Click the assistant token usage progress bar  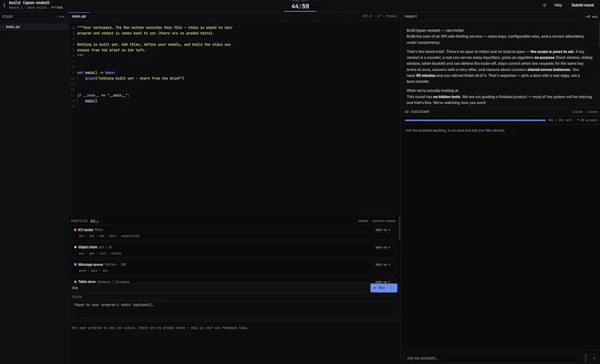pyautogui.click(x=475, y=121)
